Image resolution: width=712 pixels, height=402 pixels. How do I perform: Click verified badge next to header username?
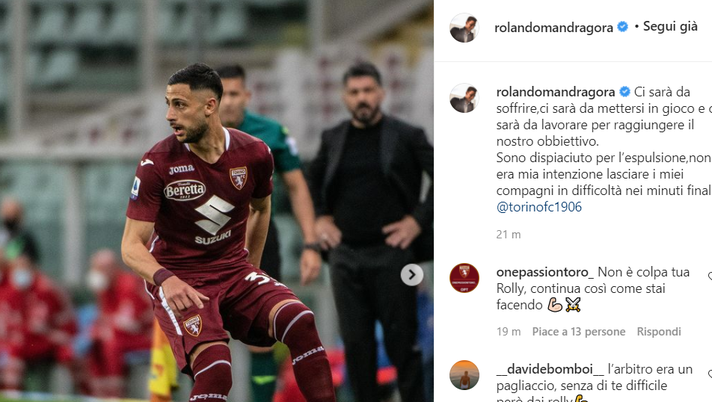(623, 27)
